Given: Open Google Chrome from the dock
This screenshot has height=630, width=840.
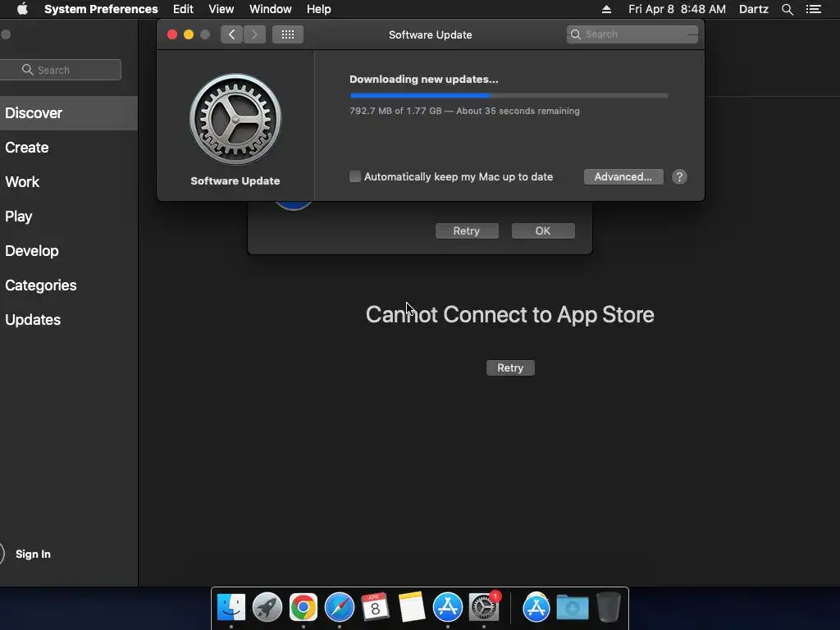Looking at the screenshot, I should 304,607.
